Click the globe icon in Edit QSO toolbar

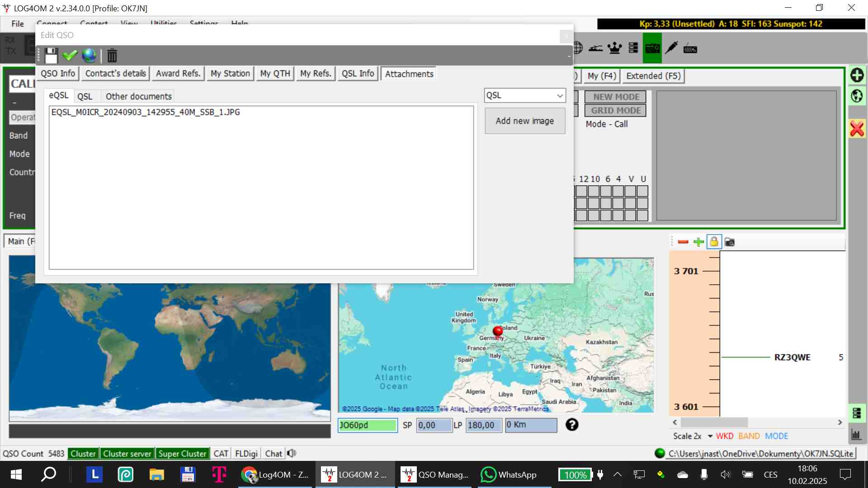(x=89, y=56)
